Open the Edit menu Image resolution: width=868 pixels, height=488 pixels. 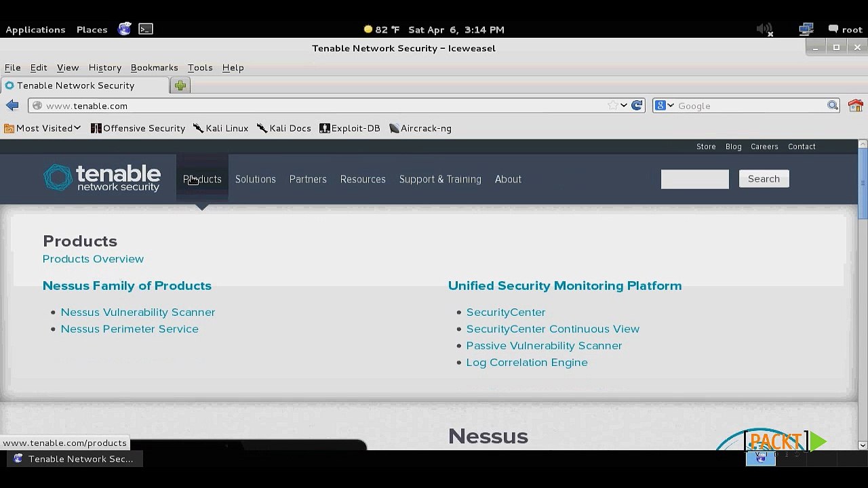point(39,68)
